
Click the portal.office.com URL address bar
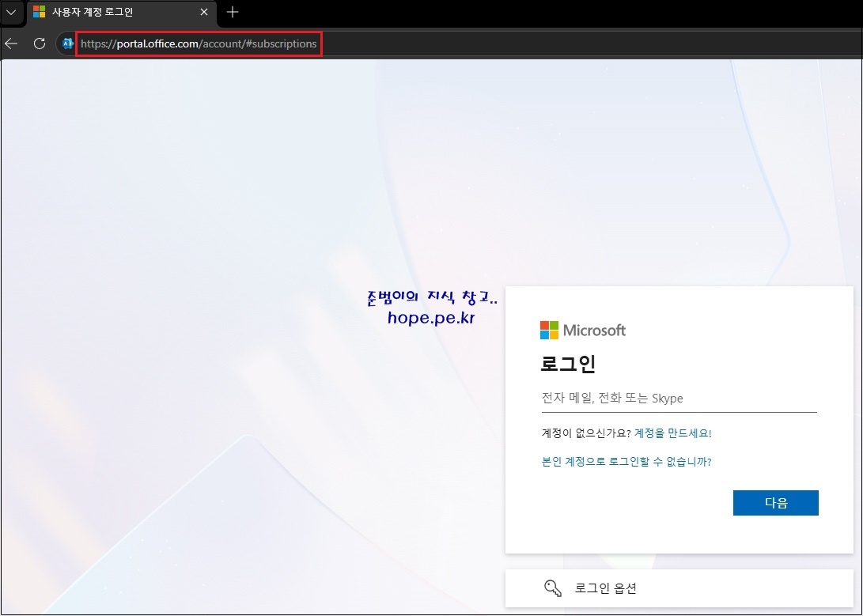pos(199,43)
